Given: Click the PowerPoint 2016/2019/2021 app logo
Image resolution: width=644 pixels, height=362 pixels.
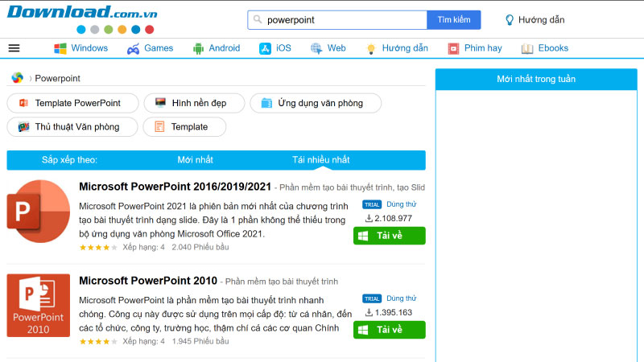Looking at the screenshot, I should click(39, 211).
